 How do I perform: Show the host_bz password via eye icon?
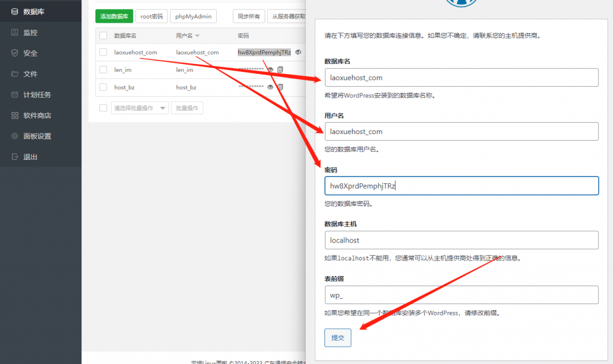tap(271, 87)
